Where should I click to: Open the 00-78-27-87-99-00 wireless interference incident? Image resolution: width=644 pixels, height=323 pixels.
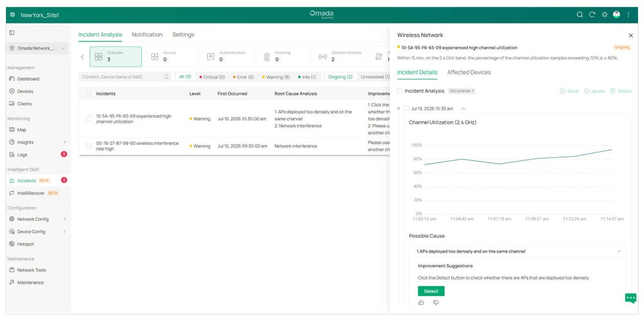(137, 146)
